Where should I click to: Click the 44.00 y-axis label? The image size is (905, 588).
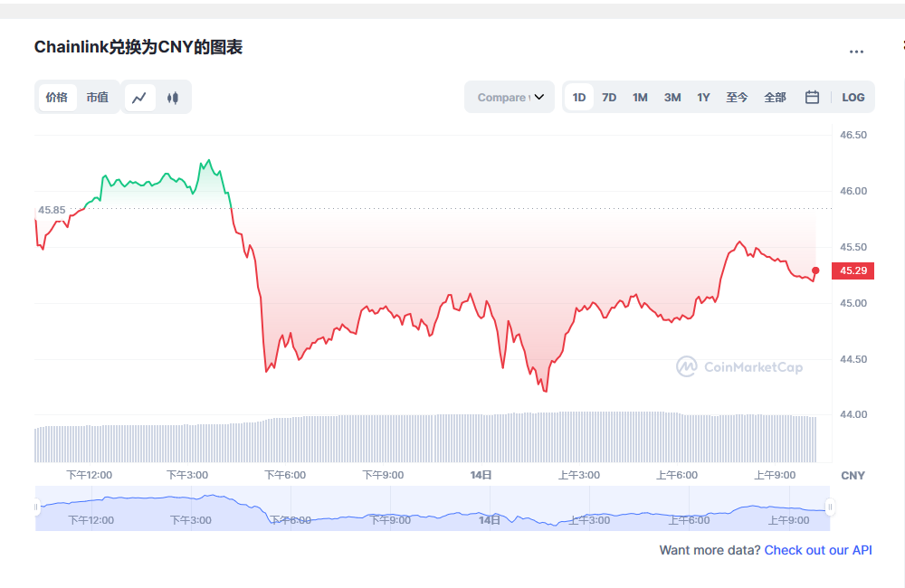point(853,414)
